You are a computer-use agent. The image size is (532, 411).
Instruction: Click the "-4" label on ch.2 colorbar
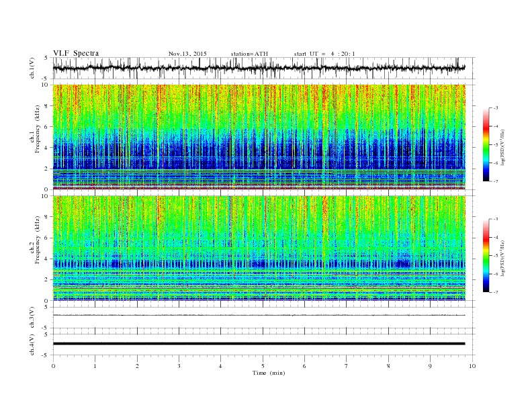click(496, 237)
